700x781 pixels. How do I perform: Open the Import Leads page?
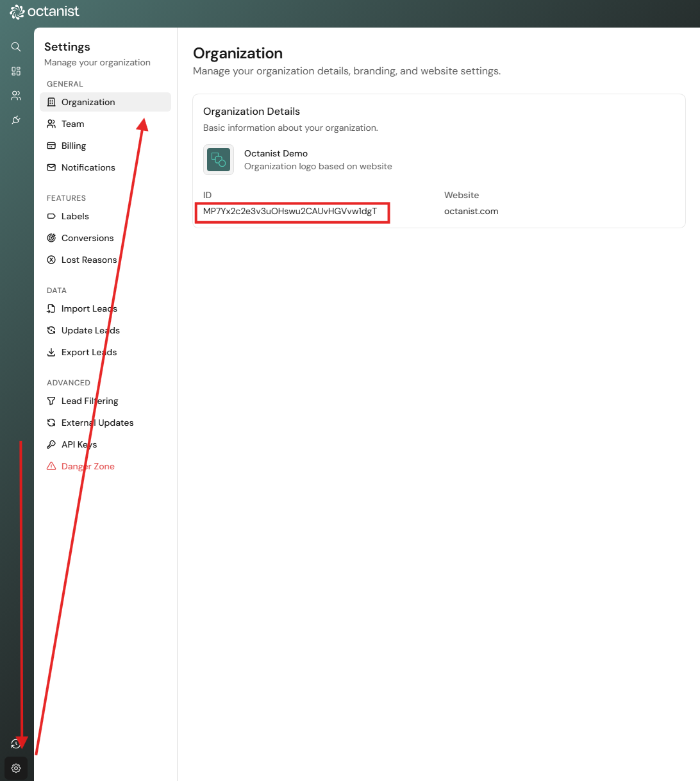[x=89, y=308]
